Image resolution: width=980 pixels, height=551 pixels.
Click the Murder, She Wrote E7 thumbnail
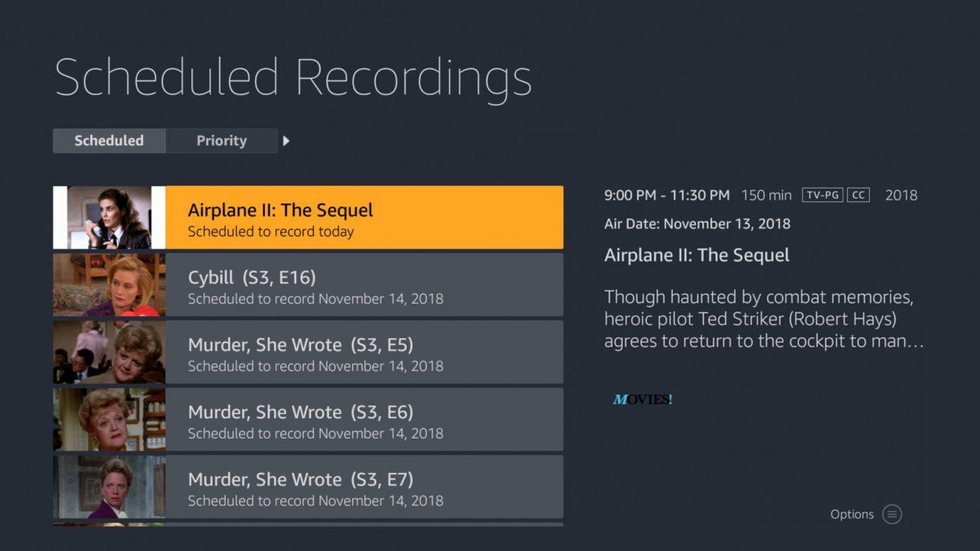tap(109, 487)
